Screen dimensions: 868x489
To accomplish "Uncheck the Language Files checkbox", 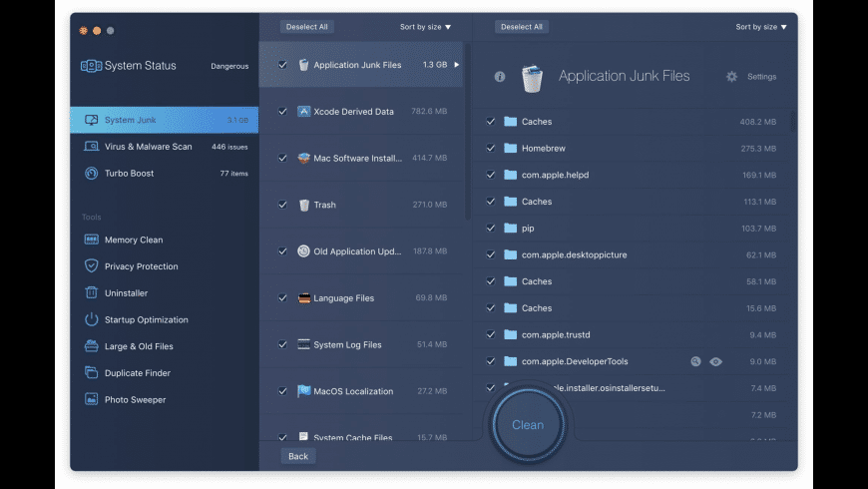I will tap(282, 298).
